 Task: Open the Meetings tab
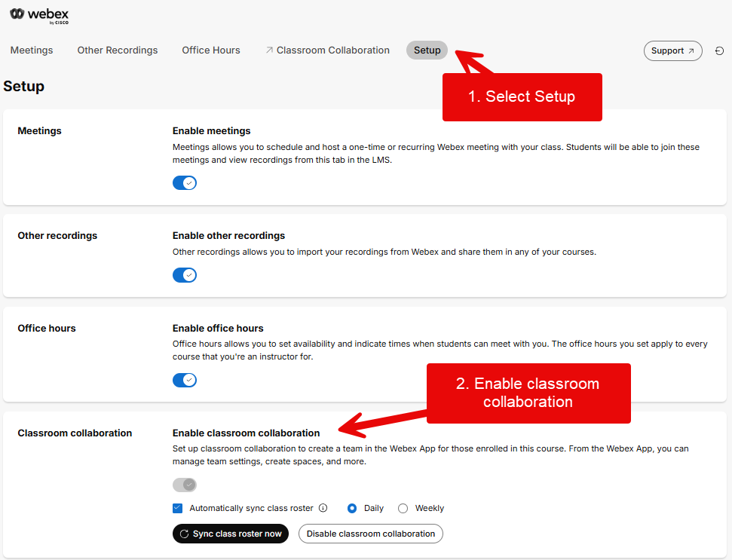point(32,50)
